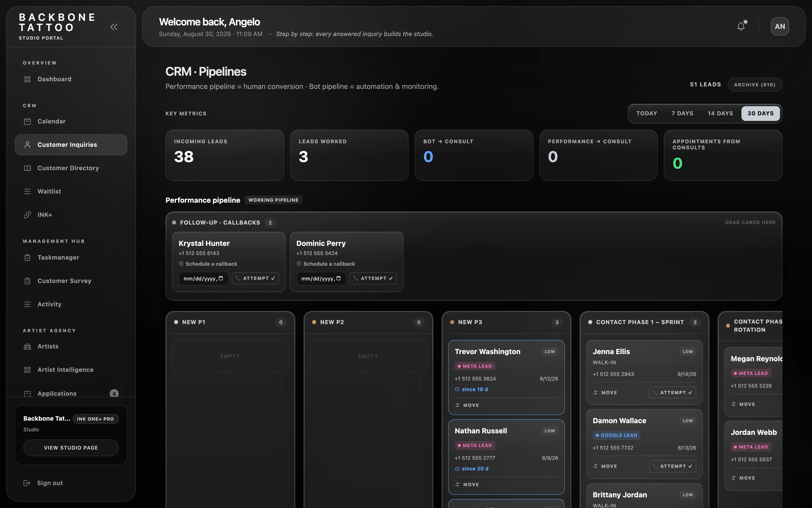Click the Taskmanager clipboard icon
Viewport: 812px width, 508px height.
coord(27,257)
